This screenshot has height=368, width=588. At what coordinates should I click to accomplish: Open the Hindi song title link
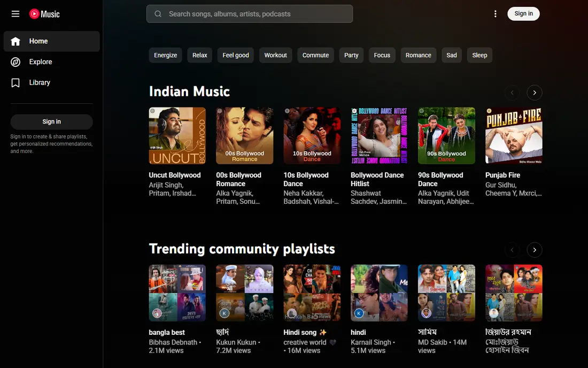pos(305,332)
